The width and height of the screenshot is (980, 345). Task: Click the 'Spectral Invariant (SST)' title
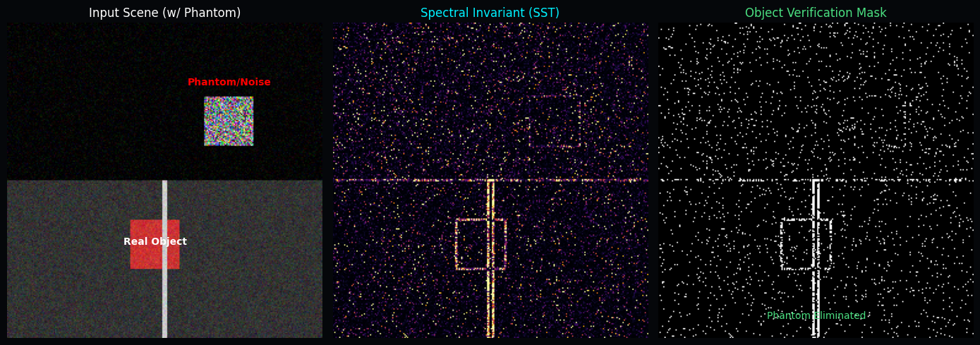click(490, 13)
